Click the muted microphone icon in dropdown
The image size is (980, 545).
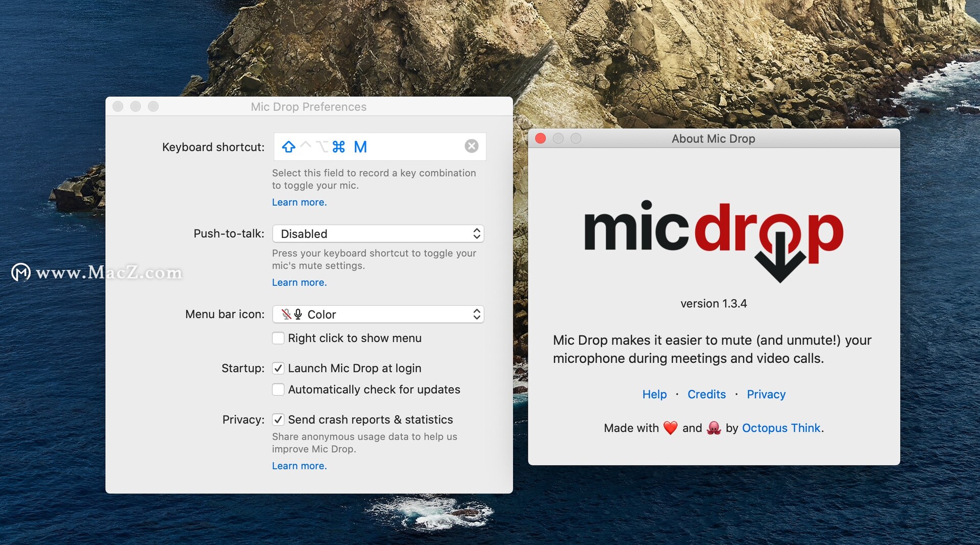pyautogui.click(x=286, y=314)
